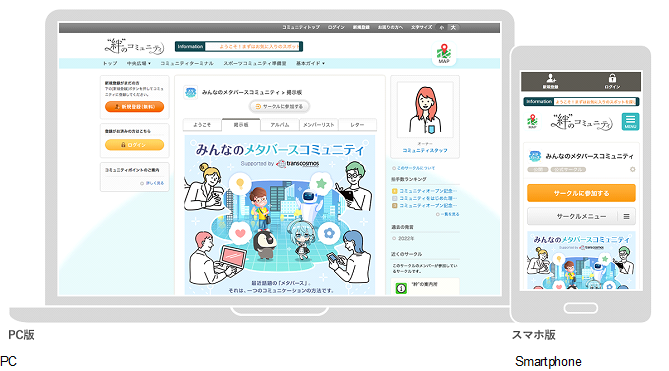Screen dimensions: 669x371
Task: Open the サークルメニュー dropdown on smartphone
Action: coord(581,216)
